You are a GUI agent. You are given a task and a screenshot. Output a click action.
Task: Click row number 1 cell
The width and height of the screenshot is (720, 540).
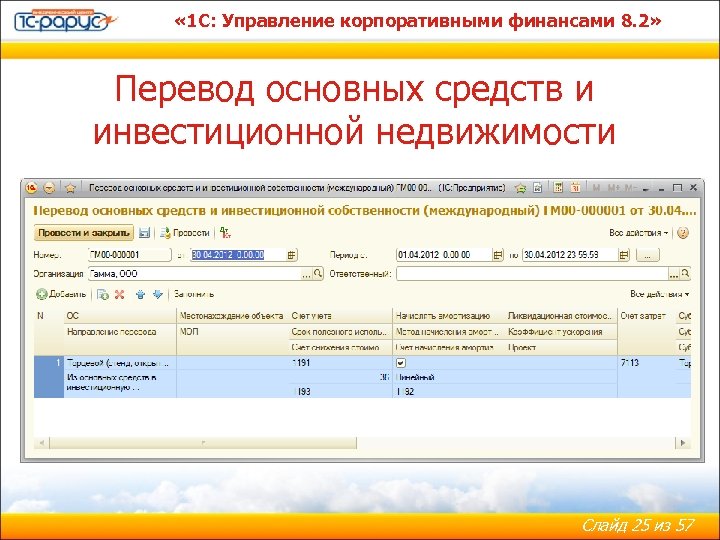(x=49, y=377)
